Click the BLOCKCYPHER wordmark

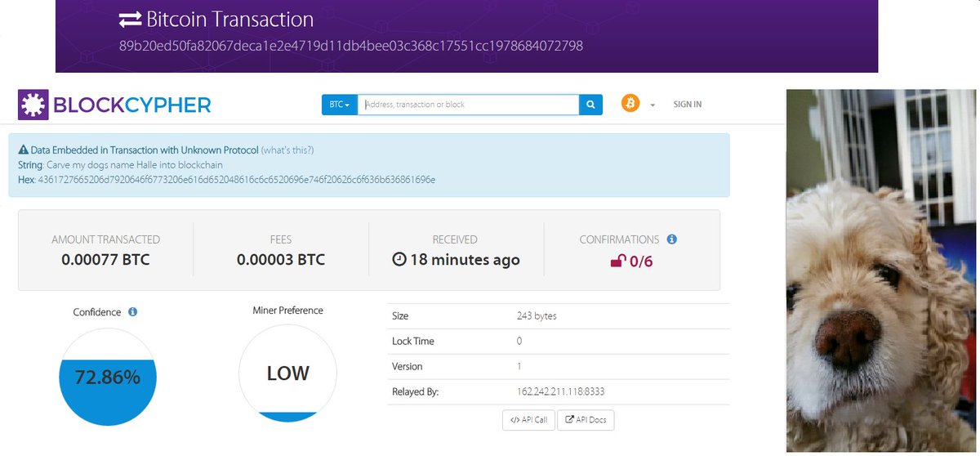(x=132, y=105)
